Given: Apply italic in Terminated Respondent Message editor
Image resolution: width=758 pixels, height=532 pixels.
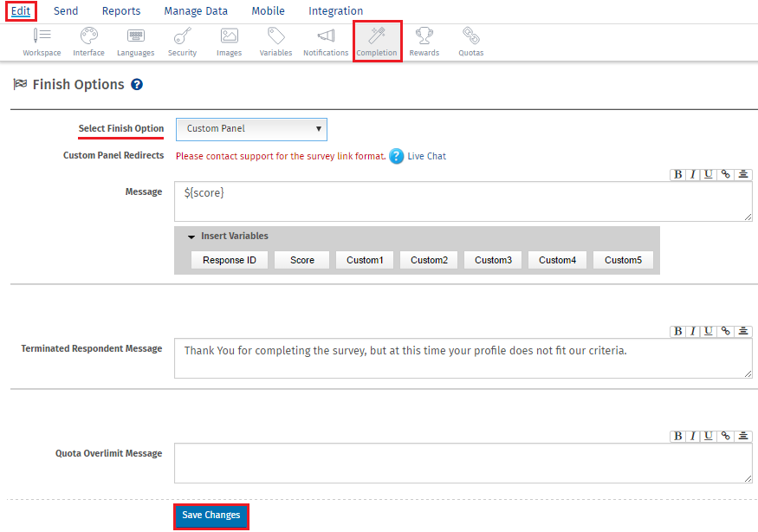Looking at the screenshot, I should (693, 331).
